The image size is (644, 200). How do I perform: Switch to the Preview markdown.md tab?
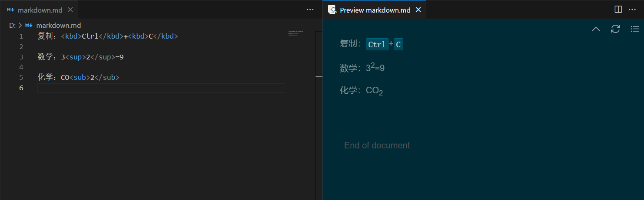click(375, 10)
